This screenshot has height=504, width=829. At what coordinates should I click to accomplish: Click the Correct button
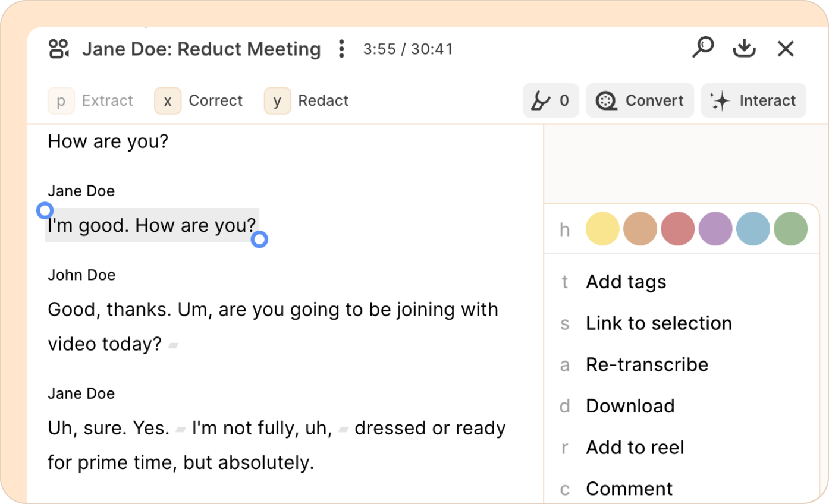199,100
